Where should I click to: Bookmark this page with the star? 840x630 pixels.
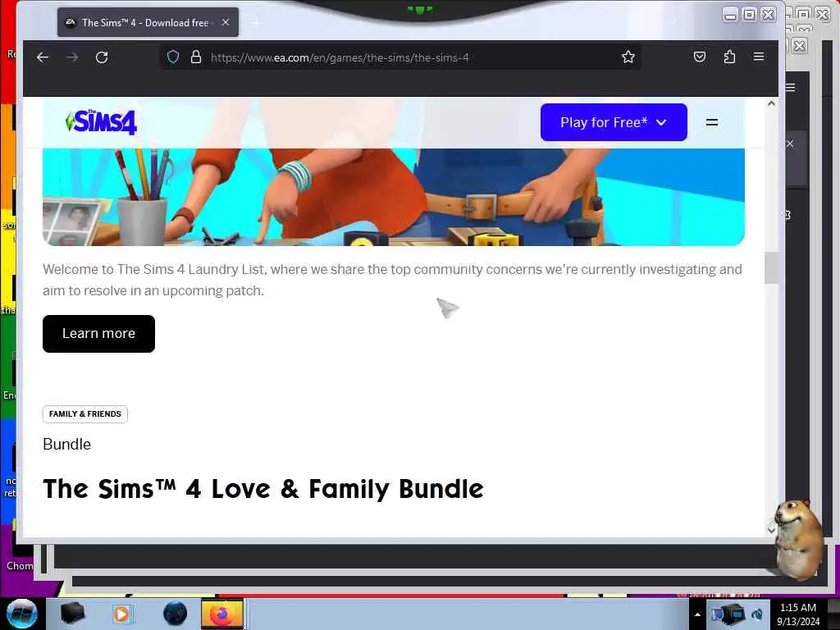click(x=628, y=57)
